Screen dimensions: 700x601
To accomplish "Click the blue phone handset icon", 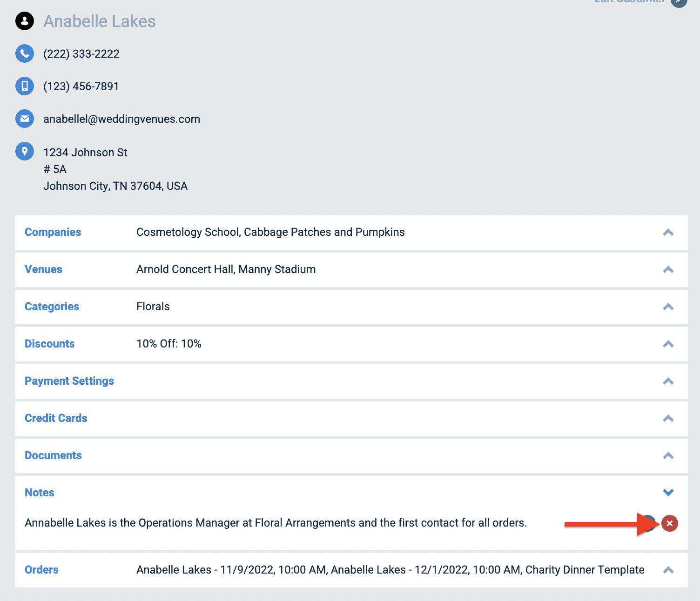I will (25, 53).
